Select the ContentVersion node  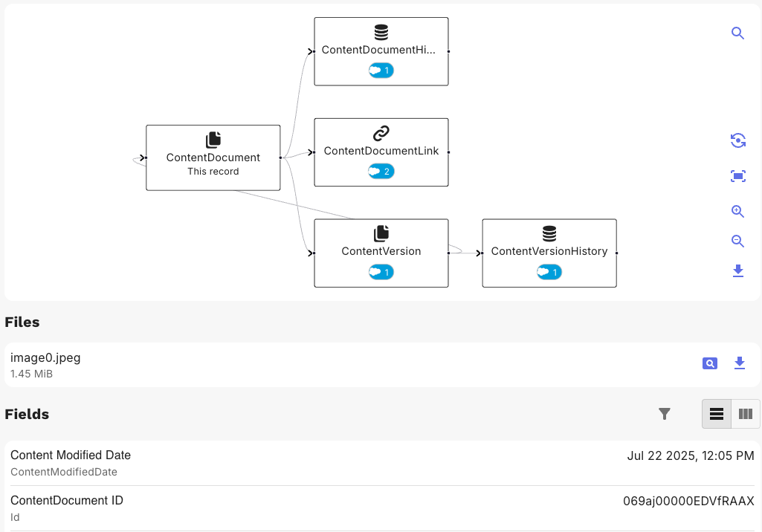(x=381, y=251)
